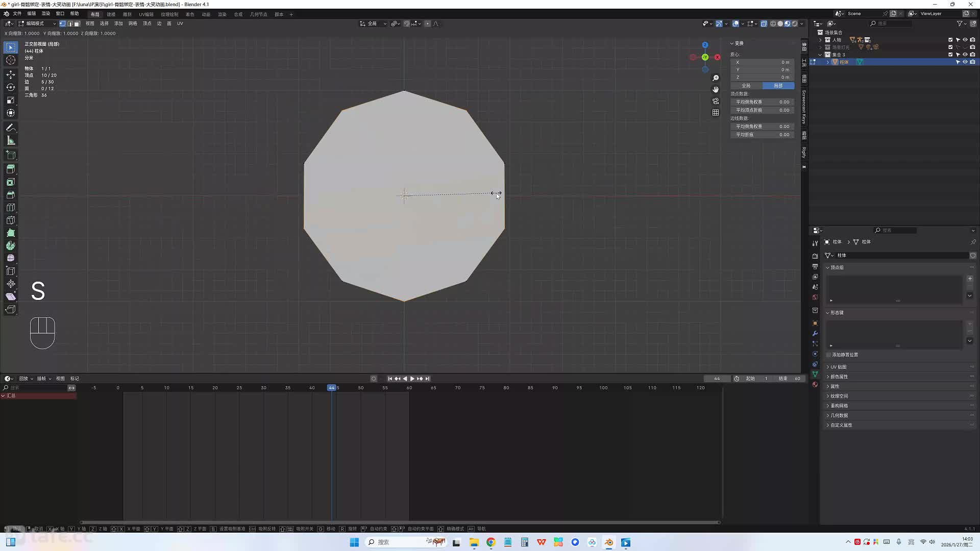Expand the UV 贴图 panel
The image size is (980, 551).
pos(838,367)
